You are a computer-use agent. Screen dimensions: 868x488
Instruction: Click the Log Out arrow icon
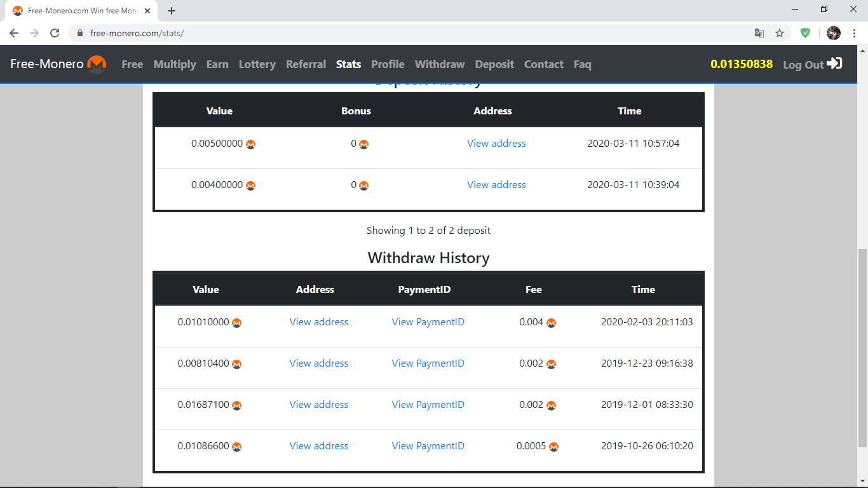coord(835,64)
